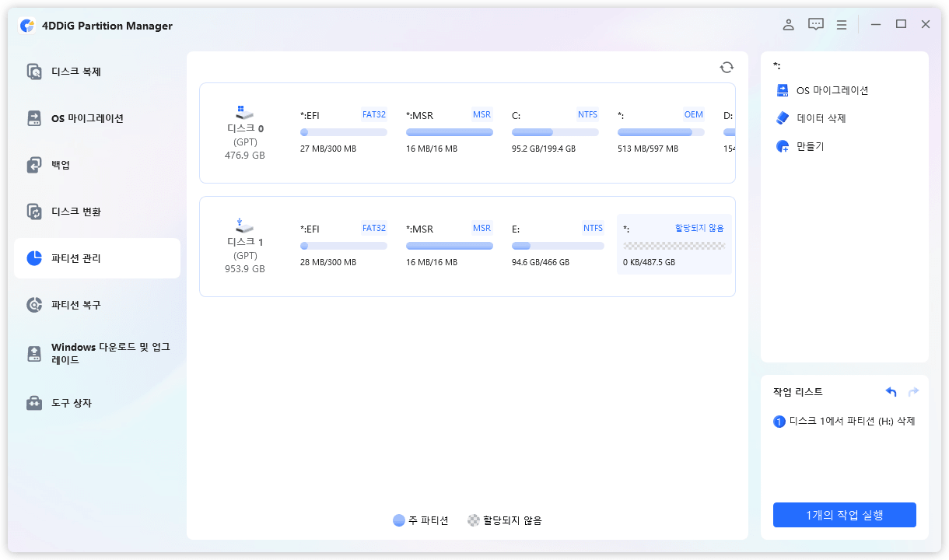Click 만들기 in the right action panel
Image resolution: width=949 pixels, height=560 pixels.
coord(809,146)
